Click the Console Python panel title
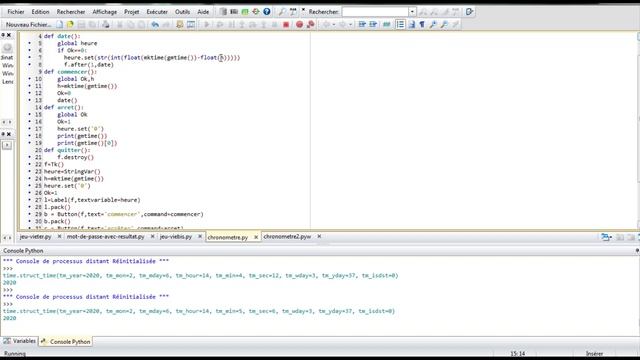Viewport: 640px width, 360px height. pyautogui.click(x=23, y=251)
